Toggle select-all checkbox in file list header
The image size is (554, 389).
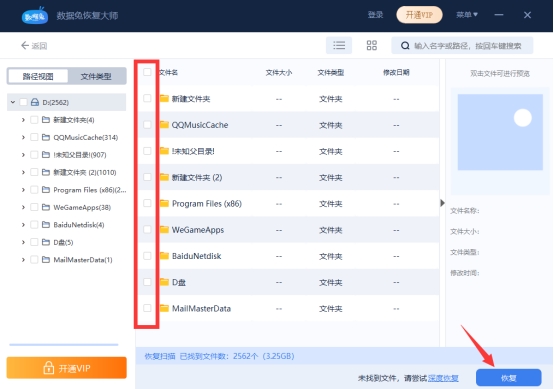pos(147,72)
